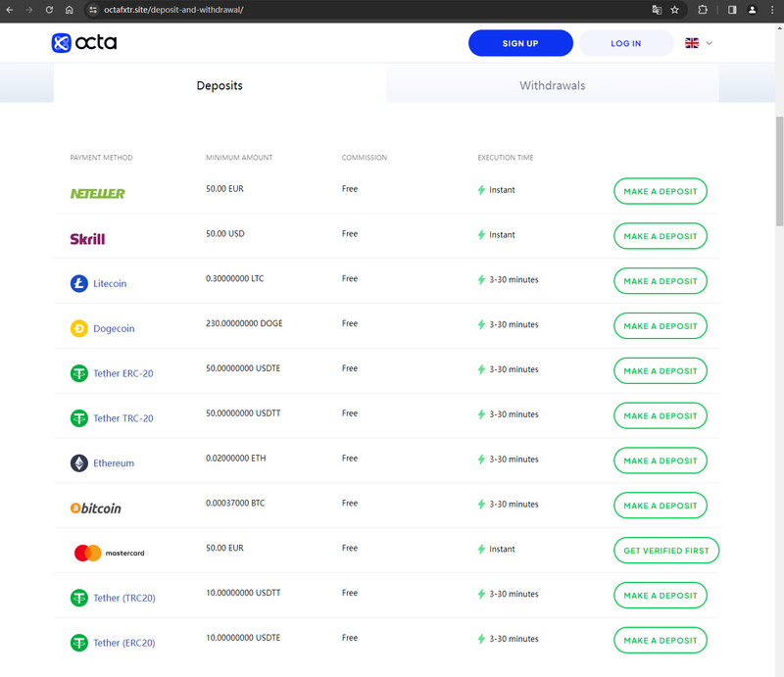
Task: Open the Tether (TRC20) link
Action: click(x=124, y=598)
